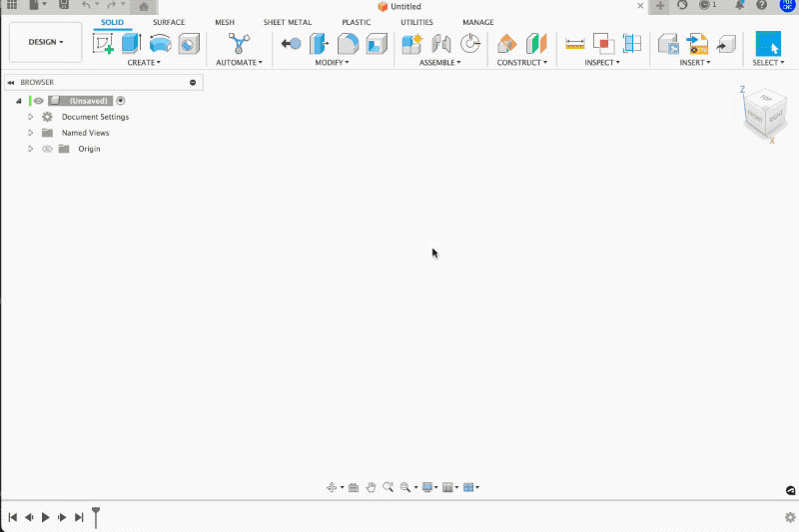Open the Design workspace dropdown
Viewport: 799px width, 532px height.
(x=46, y=42)
